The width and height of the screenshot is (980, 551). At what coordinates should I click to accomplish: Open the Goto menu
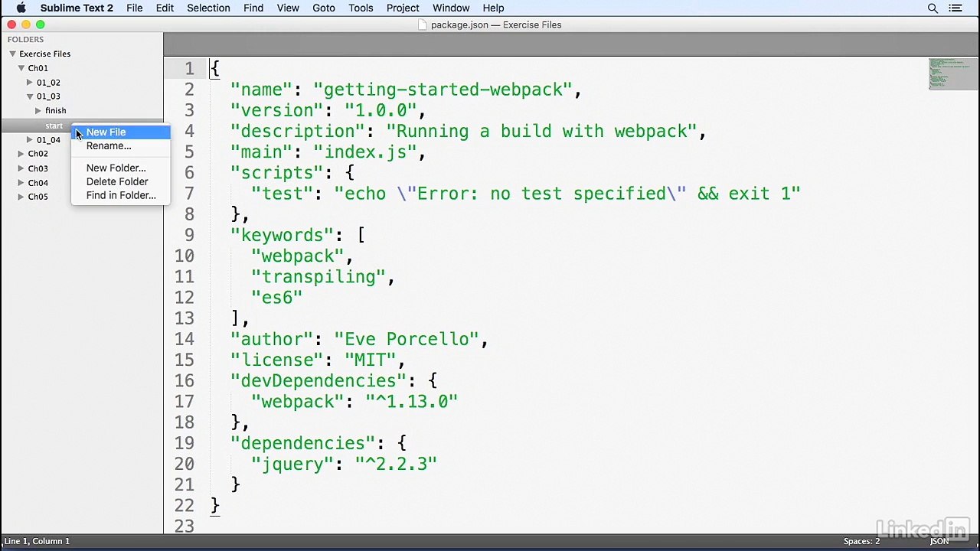324,8
